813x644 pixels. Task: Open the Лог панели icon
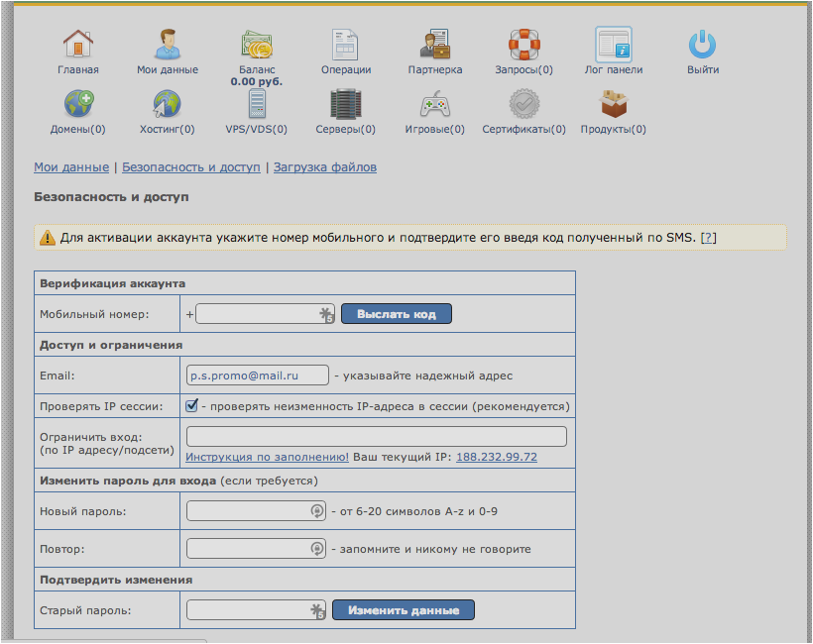point(614,45)
